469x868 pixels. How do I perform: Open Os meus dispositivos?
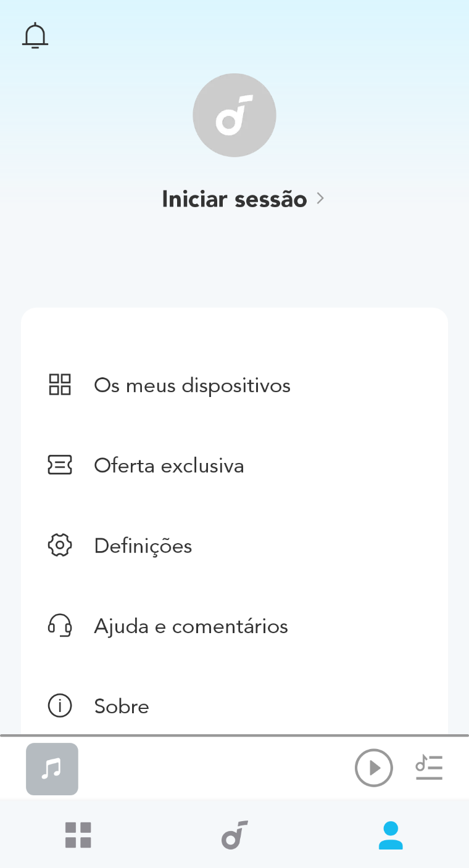192,385
